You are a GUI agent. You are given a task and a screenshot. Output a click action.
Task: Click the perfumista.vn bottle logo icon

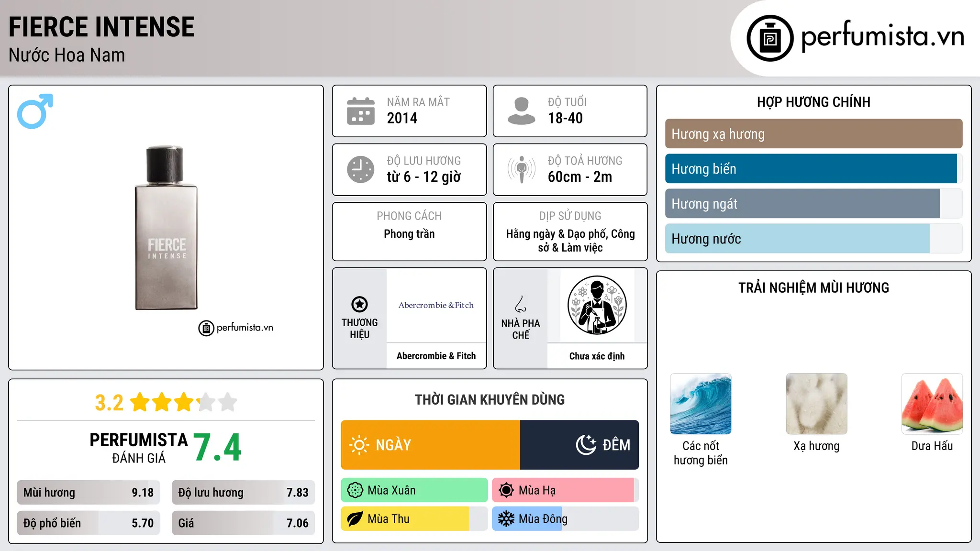tap(770, 38)
